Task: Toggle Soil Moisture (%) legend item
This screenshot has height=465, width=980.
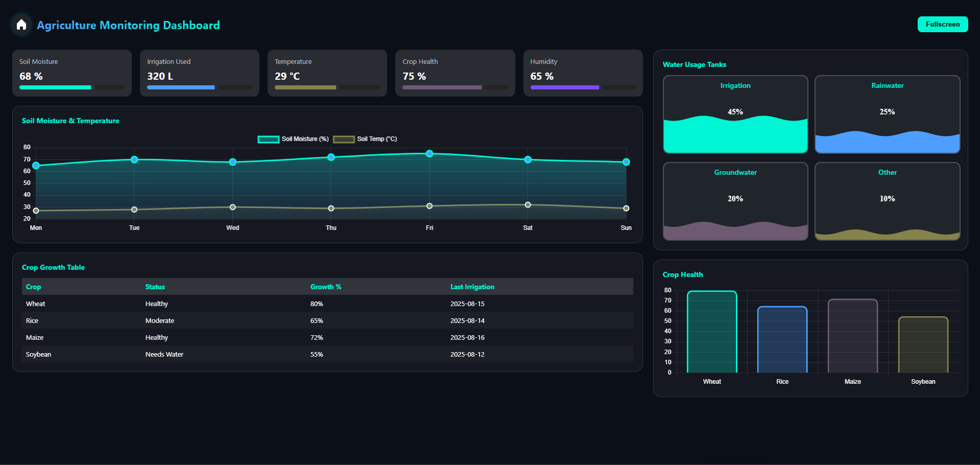Action: tap(293, 139)
